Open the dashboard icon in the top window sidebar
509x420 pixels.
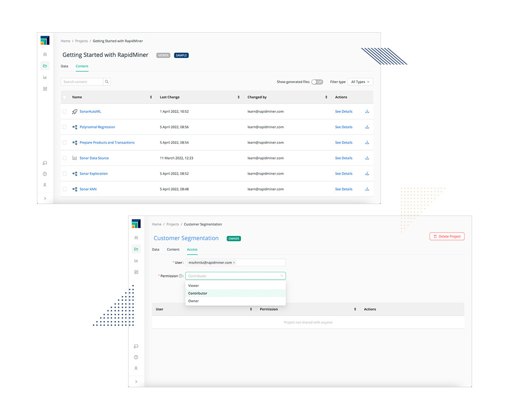pyautogui.click(x=45, y=89)
